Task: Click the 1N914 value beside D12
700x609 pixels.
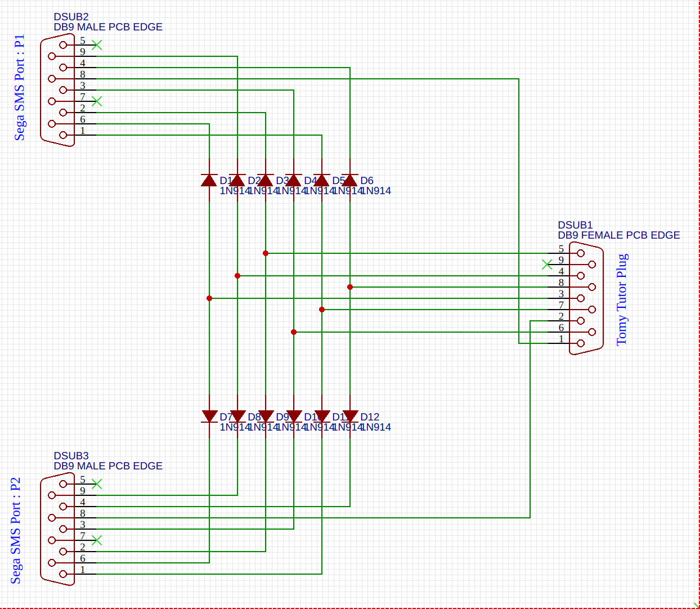Action: click(376, 427)
